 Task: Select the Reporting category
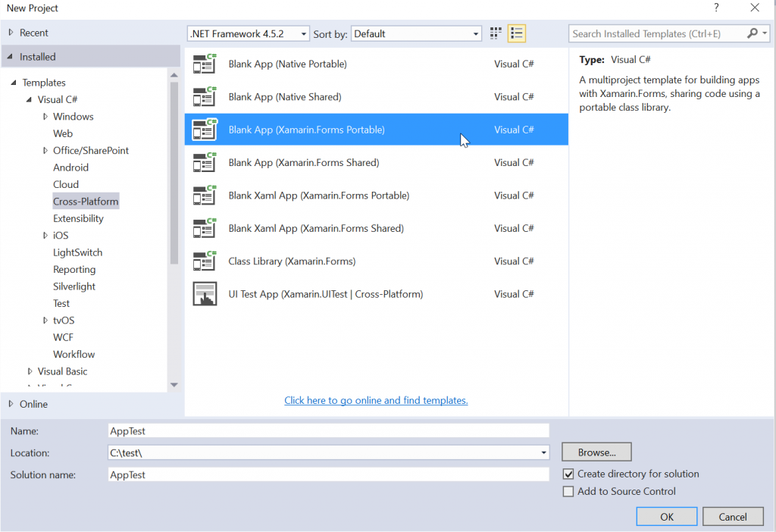(x=74, y=270)
